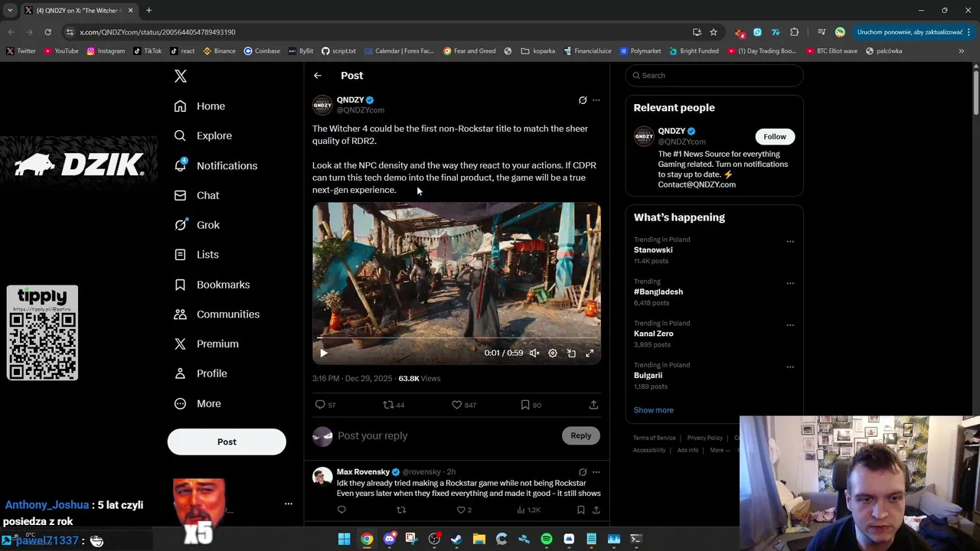The width and height of the screenshot is (980, 551).
Task: Unmute the video sound
Action: click(x=534, y=353)
